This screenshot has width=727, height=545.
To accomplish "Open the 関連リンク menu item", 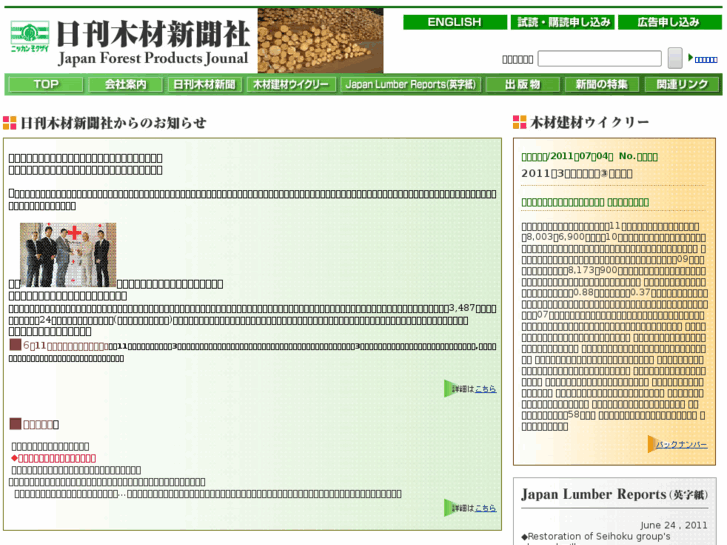I will (682, 84).
